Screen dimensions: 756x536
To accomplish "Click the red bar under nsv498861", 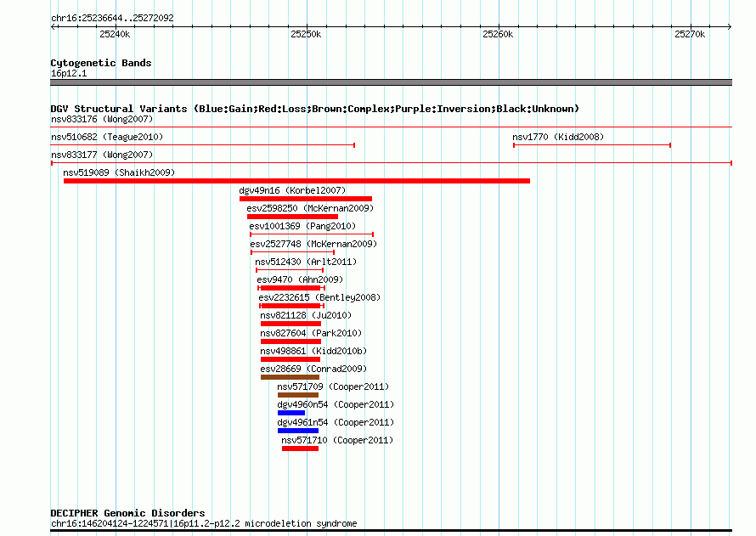I will coord(291,359).
